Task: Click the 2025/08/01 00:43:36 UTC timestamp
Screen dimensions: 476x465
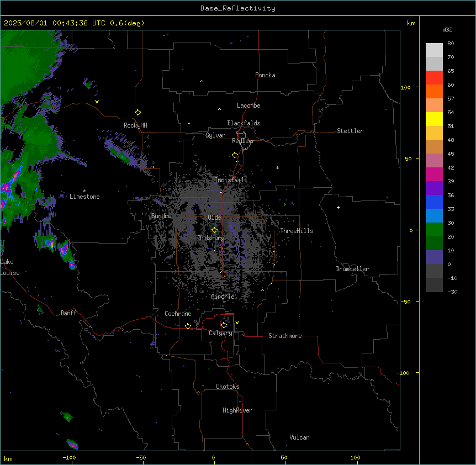Action: (x=55, y=23)
